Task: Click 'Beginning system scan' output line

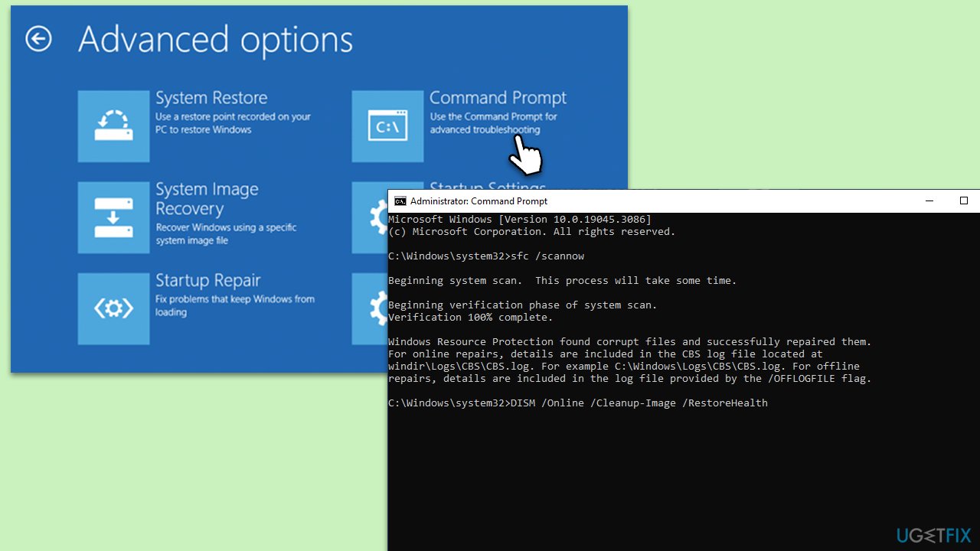Action: [x=563, y=281]
